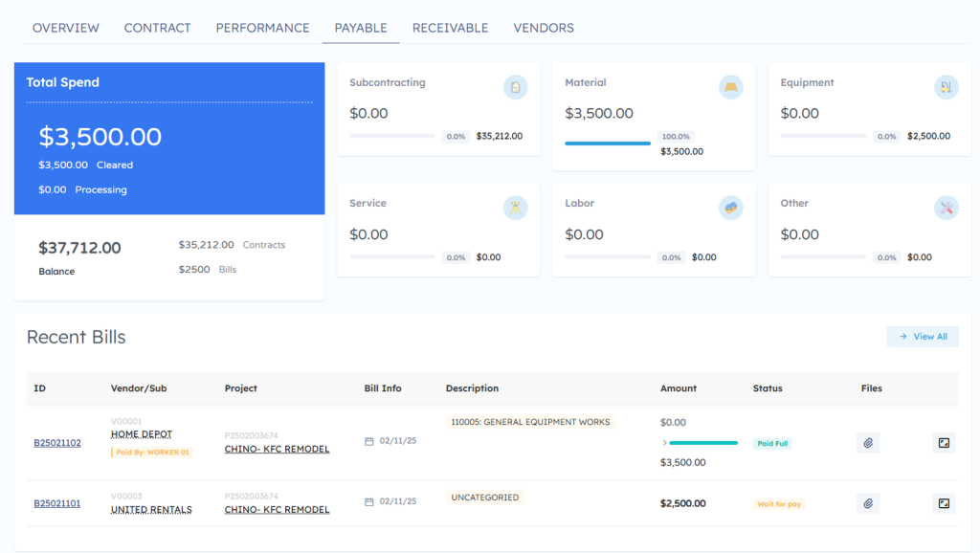Image resolution: width=980 pixels, height=553 pixels.
Task: Open the Vendors tab
Action: tap(544, 28)
